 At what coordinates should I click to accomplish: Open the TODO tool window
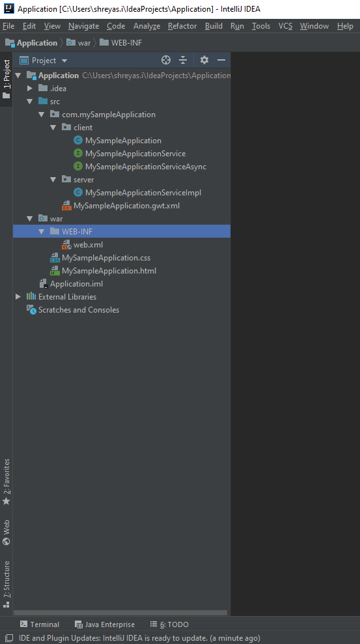pyautogui.click(x=169, y=624)
